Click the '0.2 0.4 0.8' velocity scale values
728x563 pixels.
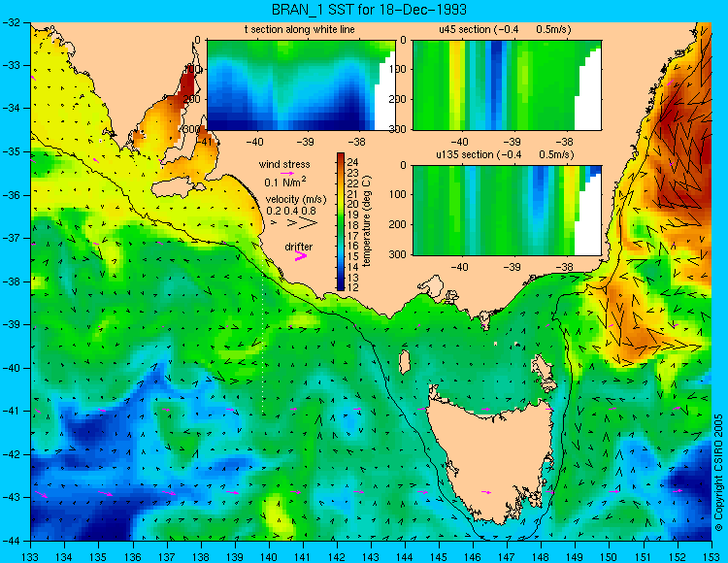tap(290, 211)
